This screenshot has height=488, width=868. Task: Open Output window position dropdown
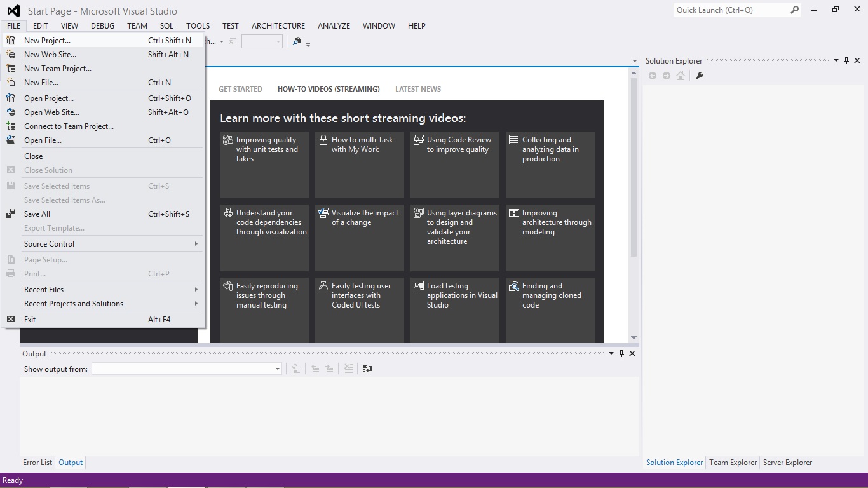click(x=611, y=353)
